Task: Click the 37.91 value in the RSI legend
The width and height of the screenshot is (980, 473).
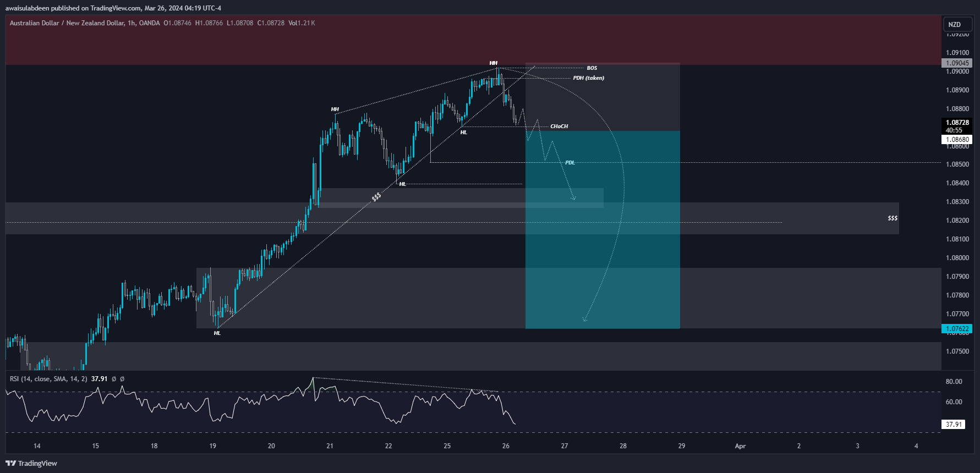Action: [x=99, y=379]
